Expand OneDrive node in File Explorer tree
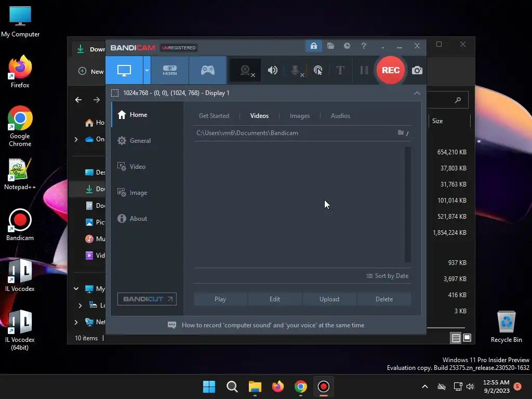Viewport: 532px width, 399px height. tap(76, 139)
